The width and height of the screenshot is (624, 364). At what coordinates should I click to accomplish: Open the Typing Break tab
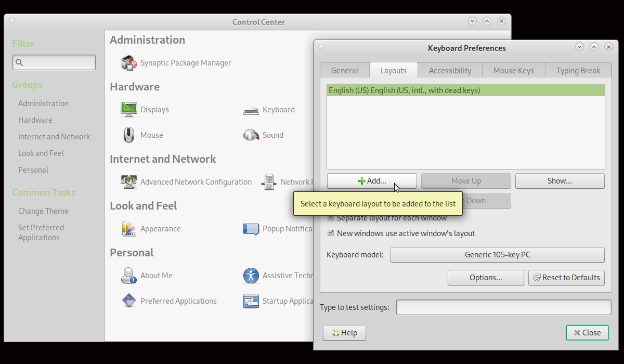tap(578, 71)
